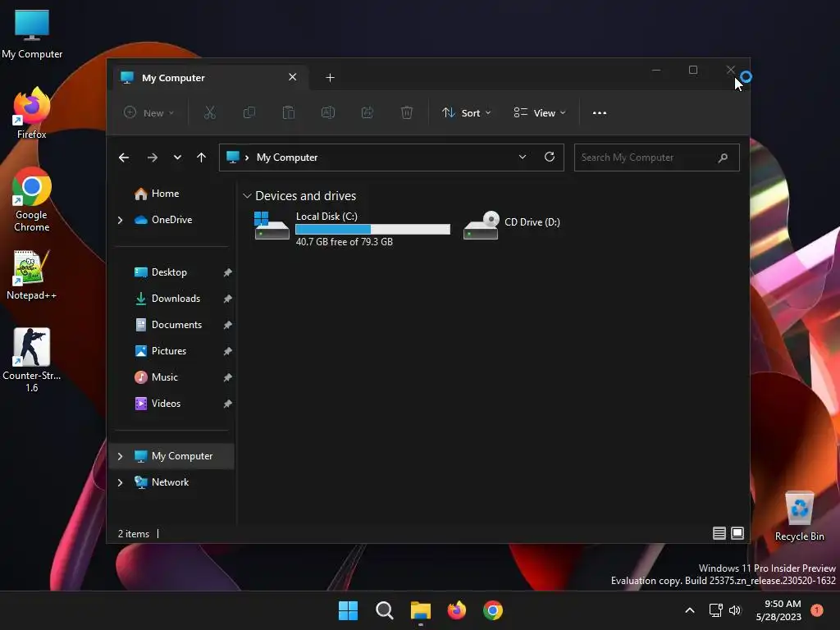Select Counter-Strike 1.6 desktop shortcut
Viewport: 840px width, 630px height.
tap(32, 360)
